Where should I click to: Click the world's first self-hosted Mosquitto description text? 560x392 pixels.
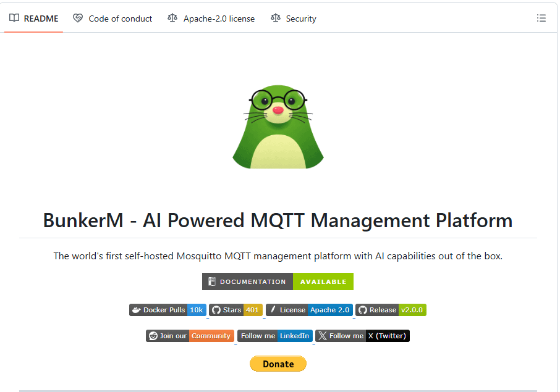(278, 256)
